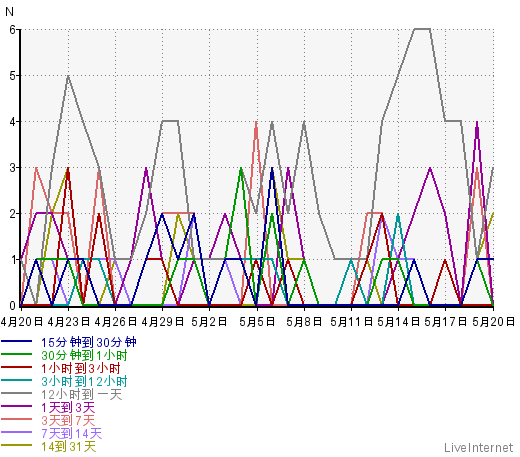Click the dark blue 15分钟到30分钟 legend line
520x457 pixels.
click(x=17, y=341)
